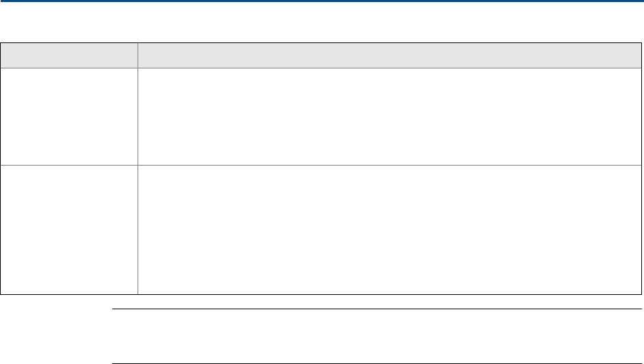
Task: Select the gray header cell of the narrow left column
Action: point(69,55)
